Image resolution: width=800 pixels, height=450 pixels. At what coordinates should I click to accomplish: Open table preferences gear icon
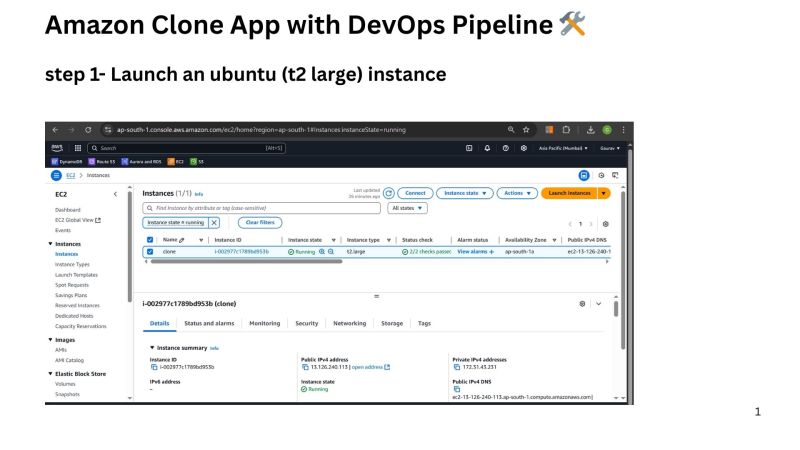point(605,224)
